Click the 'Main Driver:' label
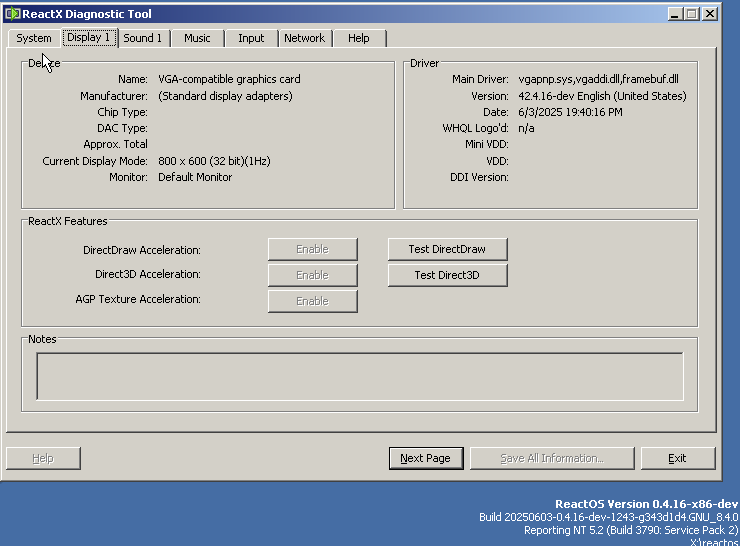The height and width of the screenshot is (546, 740). click(480, 79)
